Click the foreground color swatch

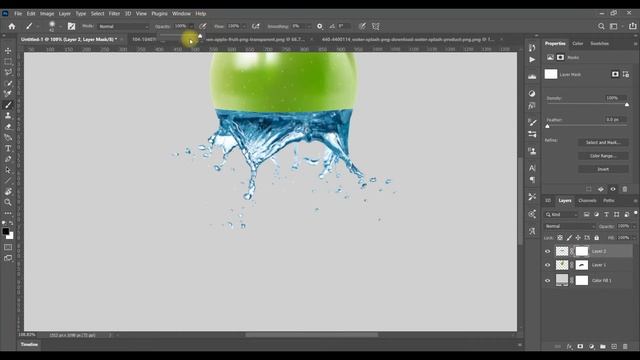click(x=6, y=231)
